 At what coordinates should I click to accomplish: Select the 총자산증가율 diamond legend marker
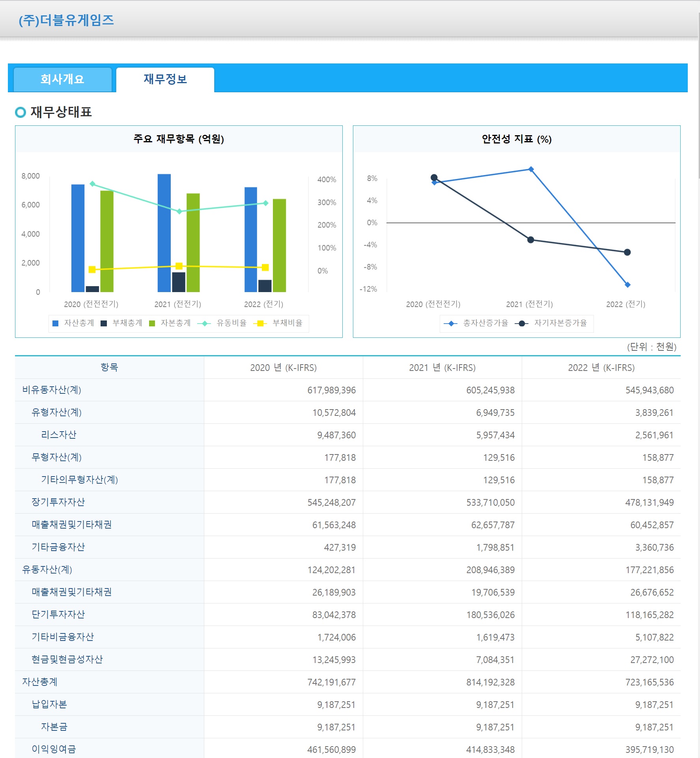click(451, 323)
